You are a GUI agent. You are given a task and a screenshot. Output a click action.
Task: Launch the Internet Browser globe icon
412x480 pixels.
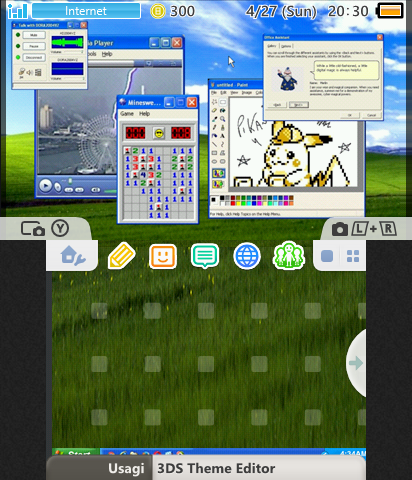tap(247, 256)
